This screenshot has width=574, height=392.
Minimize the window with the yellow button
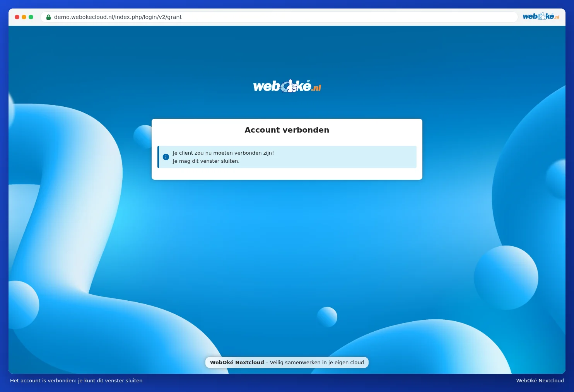[24, 17]
